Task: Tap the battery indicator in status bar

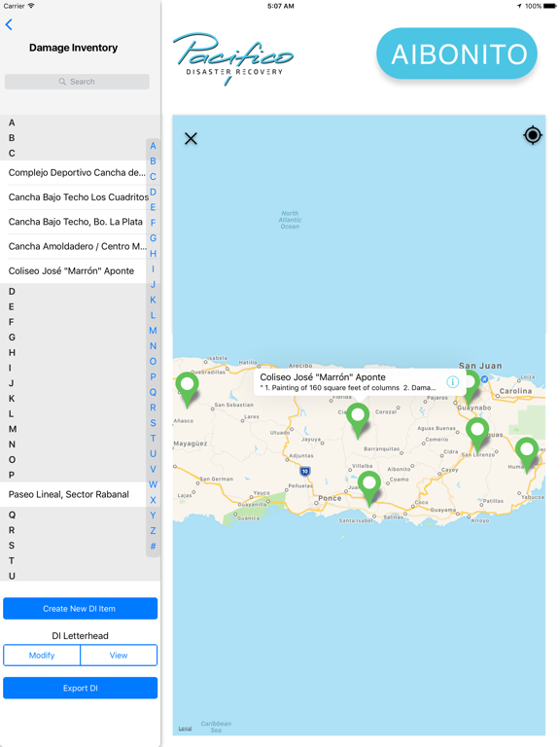Action: point(550,6)
